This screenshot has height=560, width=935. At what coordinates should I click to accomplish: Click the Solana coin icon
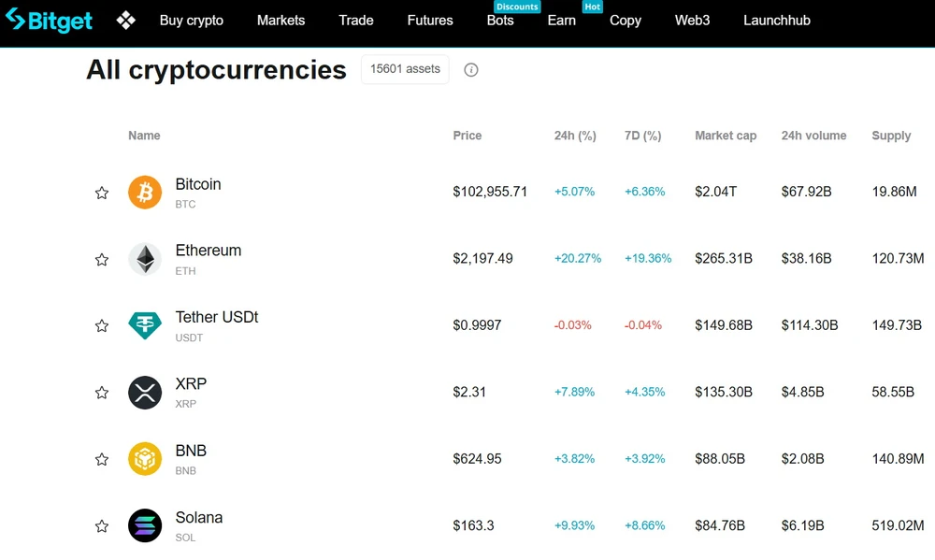145,525
